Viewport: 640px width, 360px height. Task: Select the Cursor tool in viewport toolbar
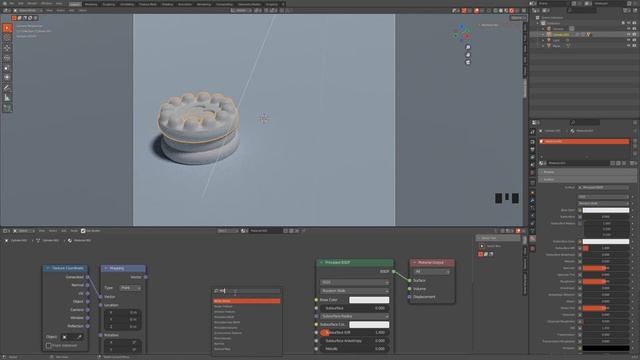coord(7,38)
